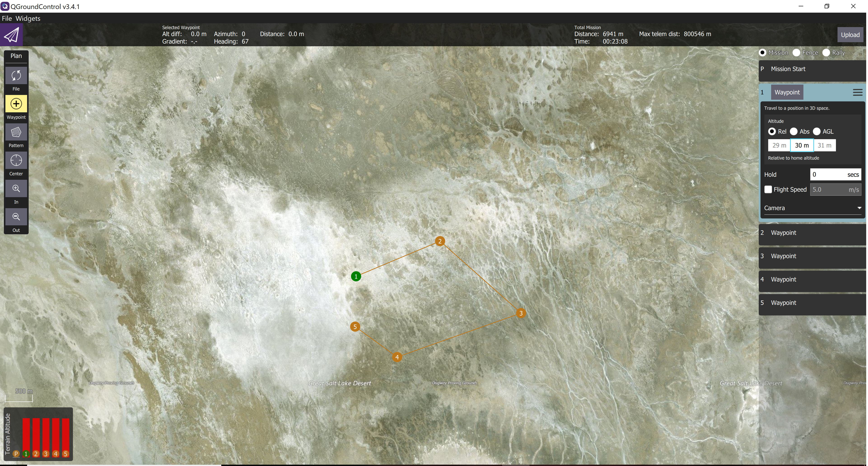This screenshot has width=868, height=466.
Task: Select the Waypoint creation tool
Action: 16,104
